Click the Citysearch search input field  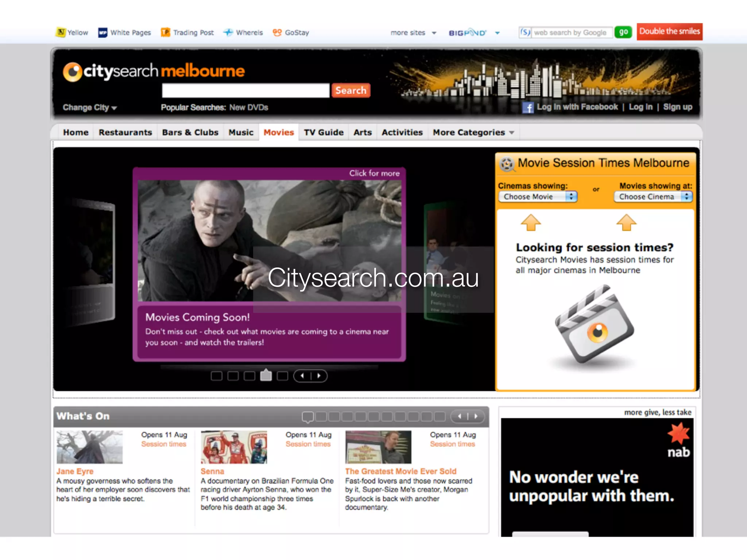click(245, 90)
